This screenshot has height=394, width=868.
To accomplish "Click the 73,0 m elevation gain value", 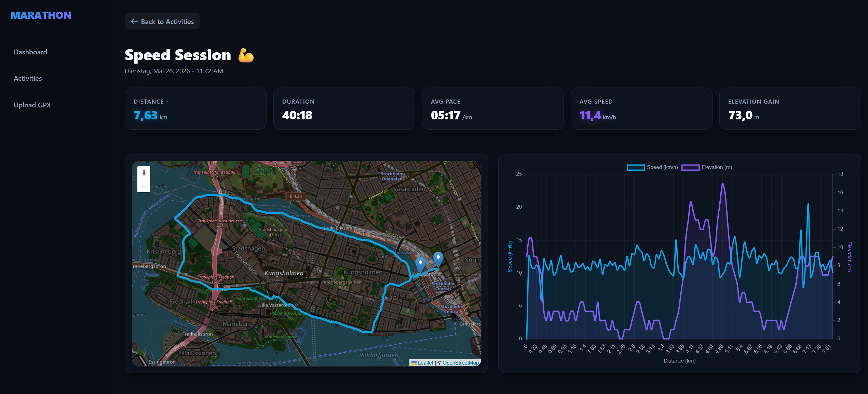I will (744, 116).
